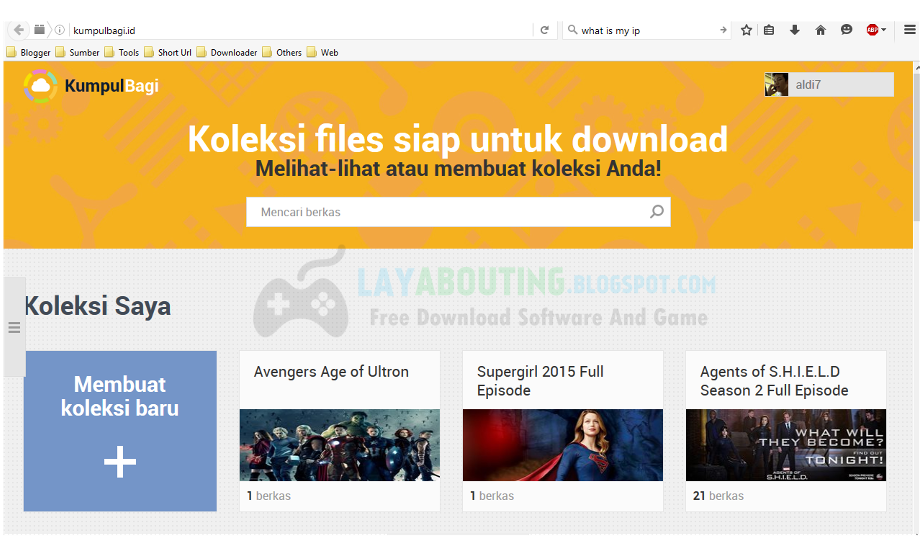This screenshot has height=556, width=924.
Task: Open the Short Url bookmarks folder
Action: [167, 52]
